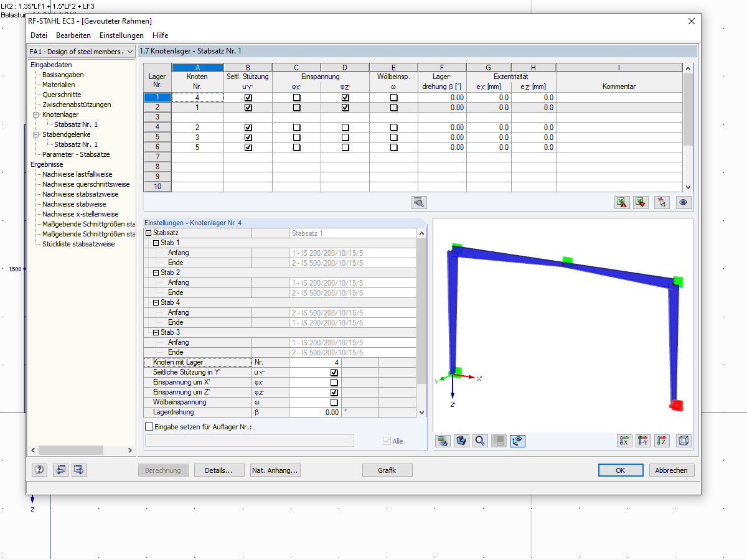Click the print graphic icon below preview
Image resolution: width=747 pixels, height=560 pixels.
443,441
